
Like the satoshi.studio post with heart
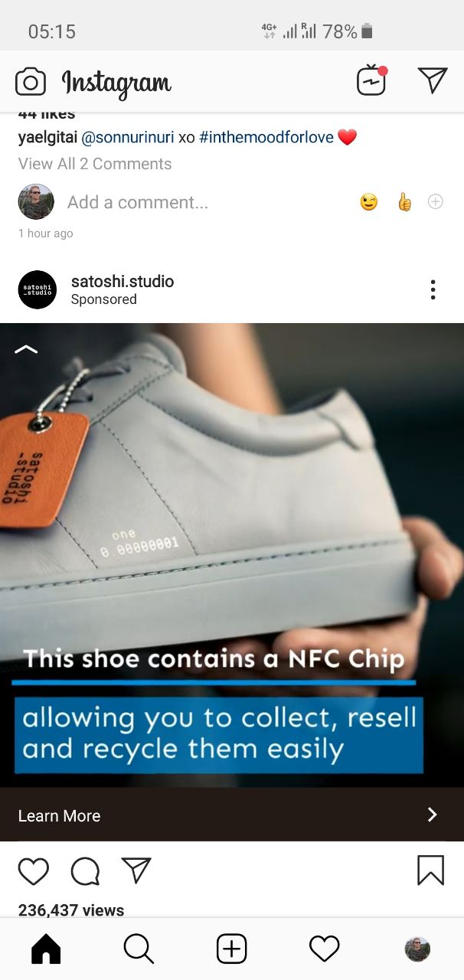click(34, 871)
